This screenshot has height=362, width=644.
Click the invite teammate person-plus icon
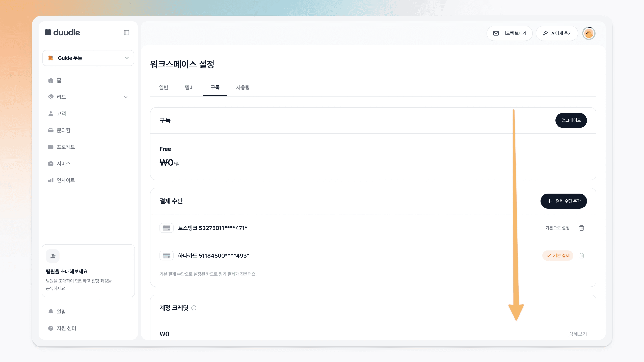53,256
